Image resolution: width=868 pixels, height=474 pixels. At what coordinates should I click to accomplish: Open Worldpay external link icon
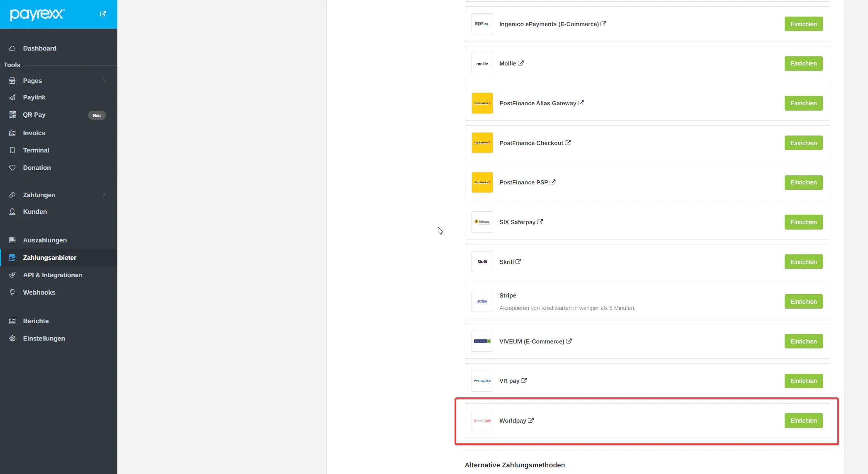[x=531, y=420]
